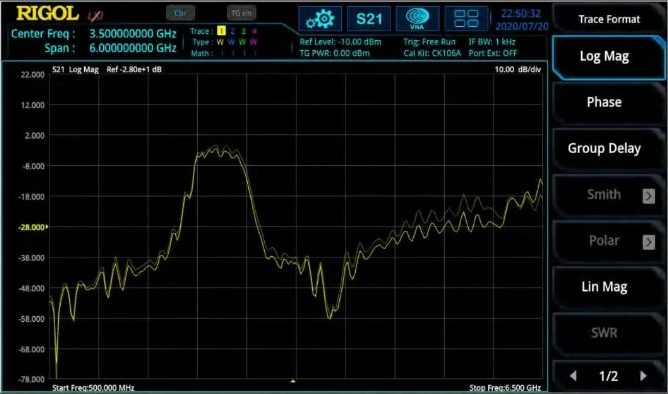Go to previous menu page arrow
668x394 pixels.
pos(573,376)
